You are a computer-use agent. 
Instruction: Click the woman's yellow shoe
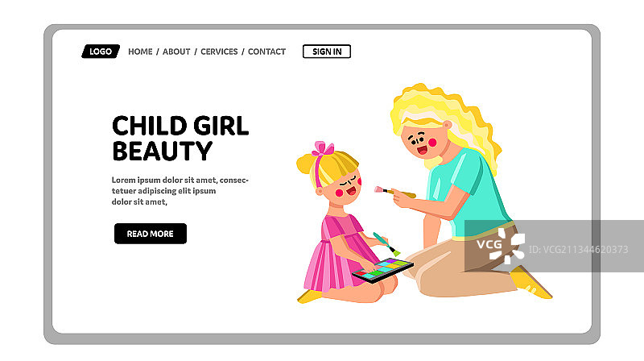pos(531,282)
